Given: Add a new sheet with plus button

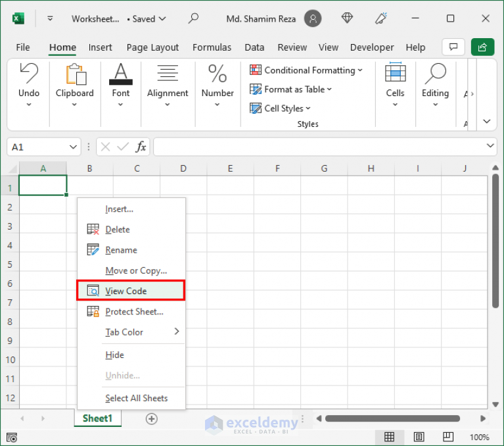Looking at the screenshot, I should click(x=151, y=418).
